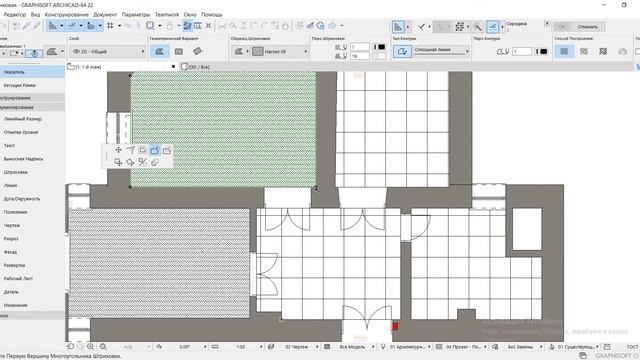
Task: Select the Линейный Размер tool
Action: pyautogui.click(x=32, y=119)
